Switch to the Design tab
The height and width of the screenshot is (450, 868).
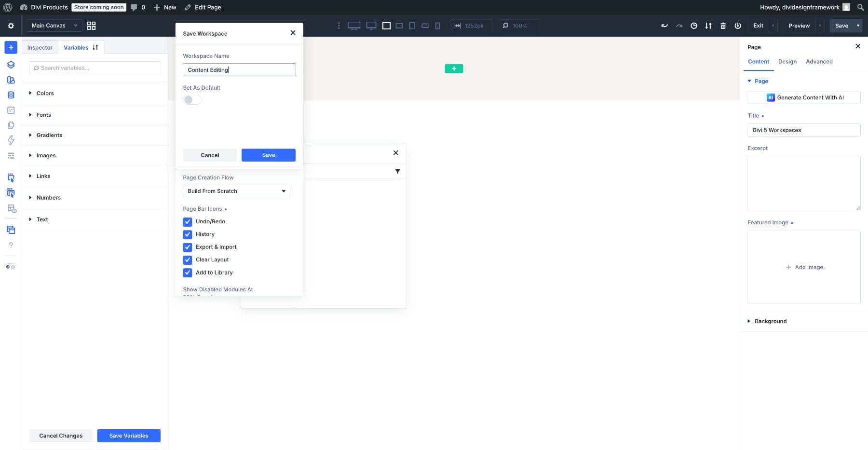787,62
